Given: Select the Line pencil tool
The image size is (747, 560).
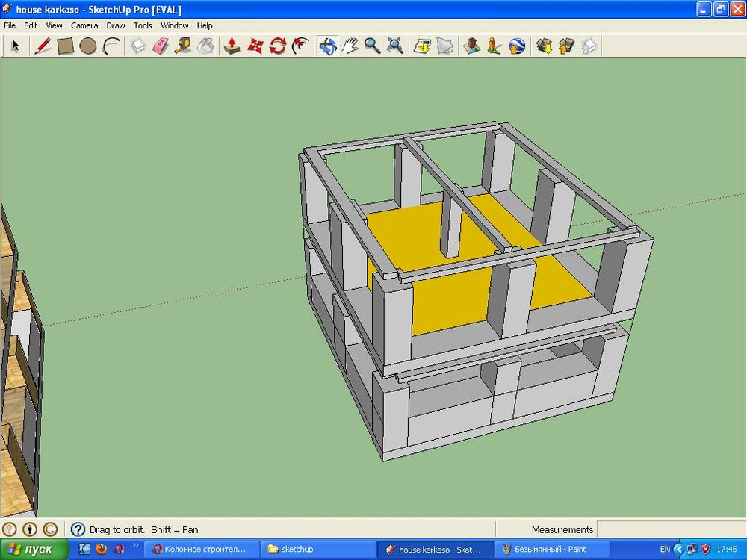Looking at the screenshot, I should click(43, 46).
